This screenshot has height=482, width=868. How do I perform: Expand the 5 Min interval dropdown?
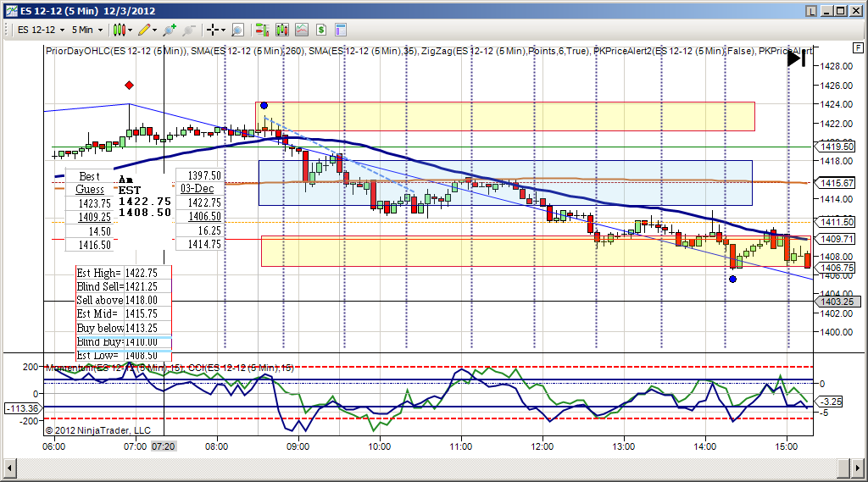coord(100,30)
